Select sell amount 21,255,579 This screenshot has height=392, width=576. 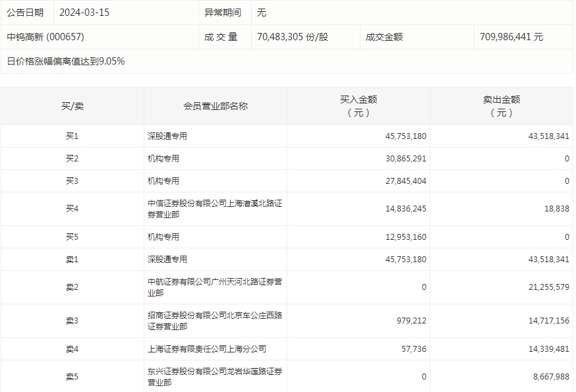tap(549, 287)
